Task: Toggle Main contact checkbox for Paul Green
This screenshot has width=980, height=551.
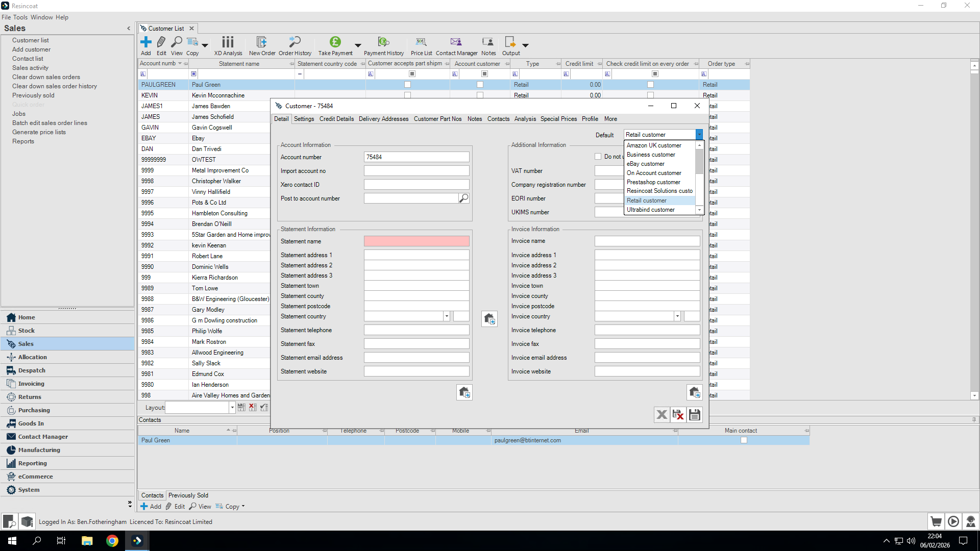Action: click(x=744, y=440)
